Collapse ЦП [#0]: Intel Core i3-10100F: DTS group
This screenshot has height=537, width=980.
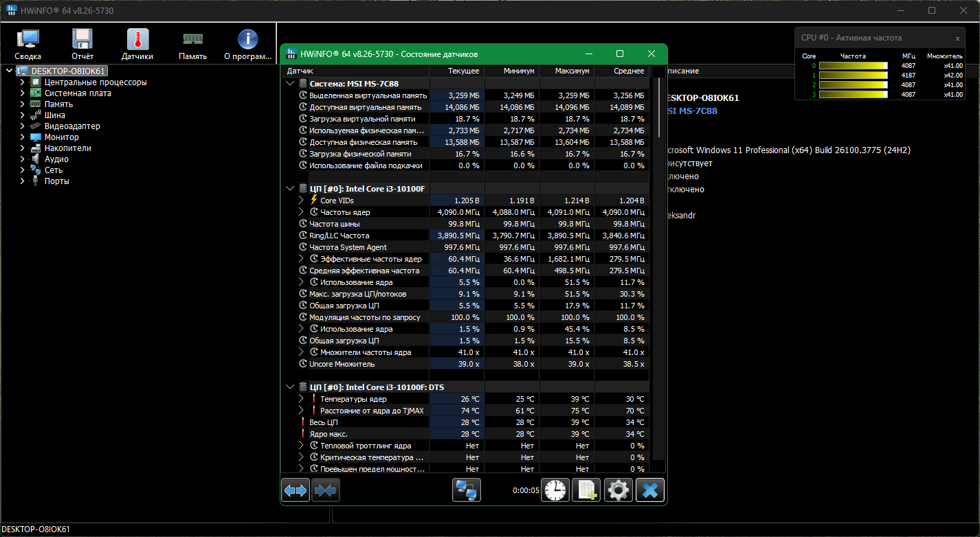290,387
